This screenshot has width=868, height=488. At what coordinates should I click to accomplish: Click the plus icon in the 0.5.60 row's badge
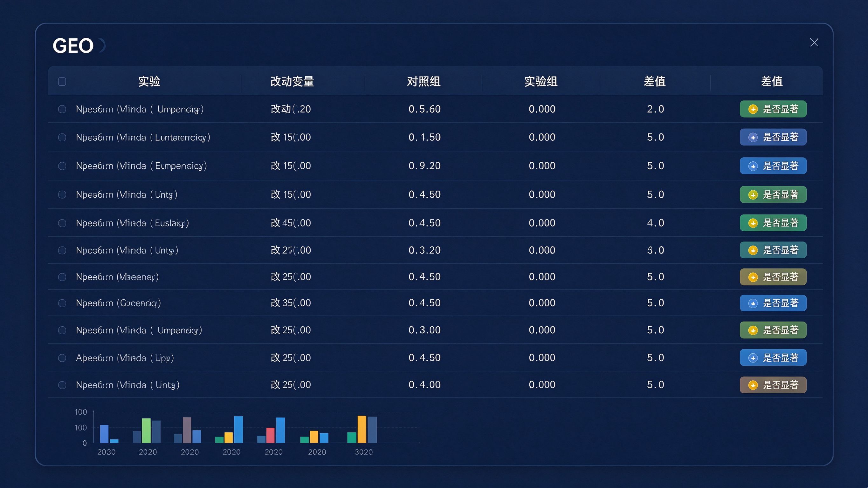pyautogui.click(x=753, y=109)
